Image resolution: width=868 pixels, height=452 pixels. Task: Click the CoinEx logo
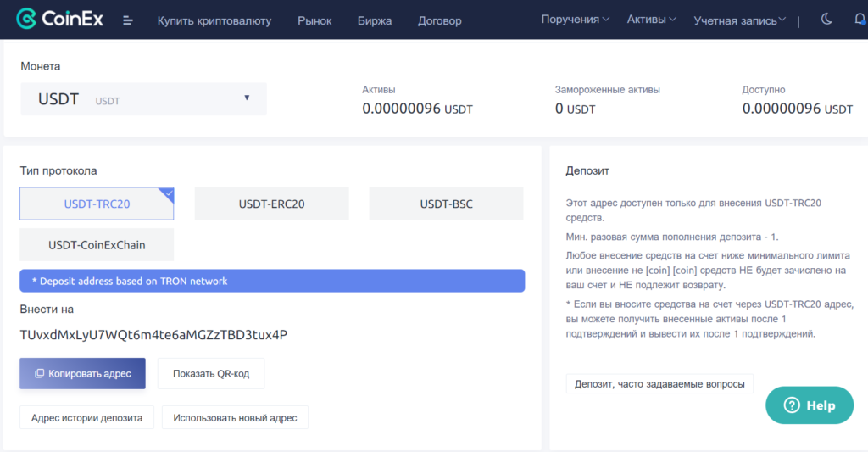pyautogui.click(x=60, y=19)
